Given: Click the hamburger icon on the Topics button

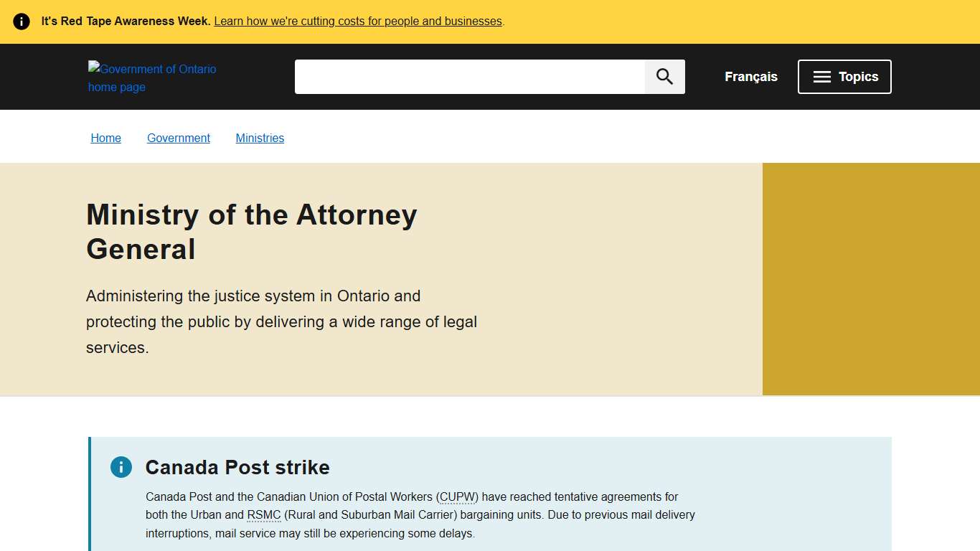Looking at the screenshot, I should click(x=822, y=77).
